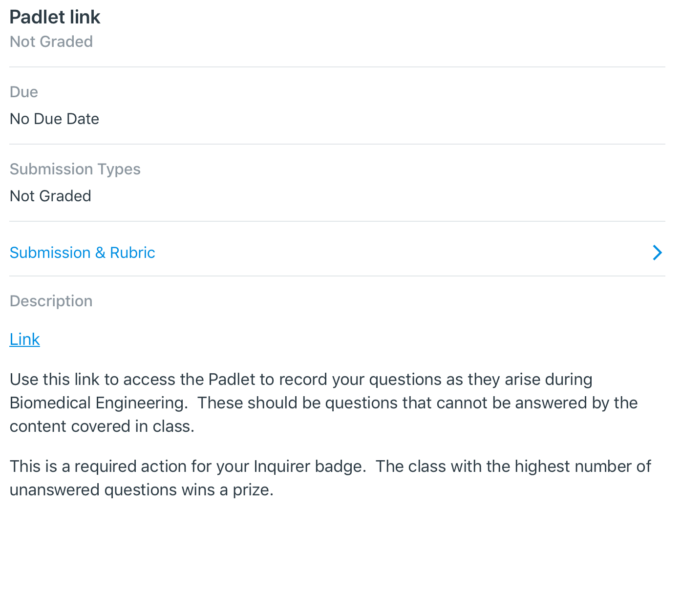Click the Submission & Rubric chevron arrow
This screenshot has height=616, width=681.
tap(657, 253)
